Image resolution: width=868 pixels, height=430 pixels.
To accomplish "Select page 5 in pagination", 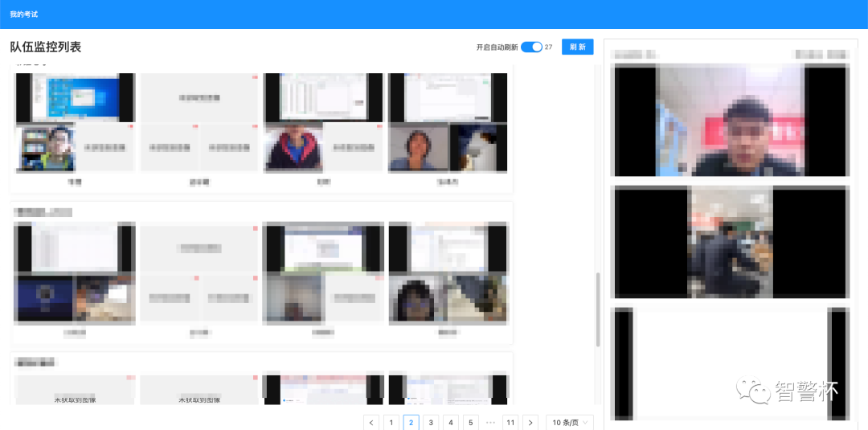I will coord(470,423).
